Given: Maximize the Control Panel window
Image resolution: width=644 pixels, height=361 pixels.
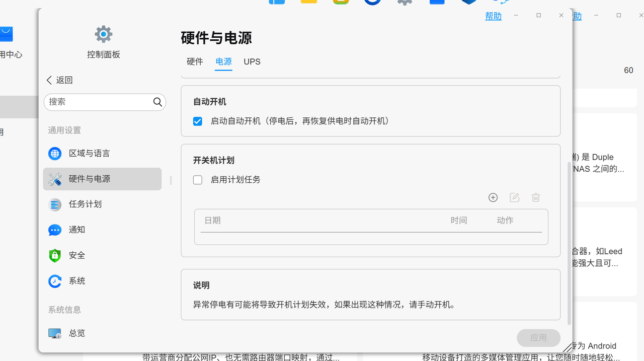Looking at the screenshot, I should point(538,16).
